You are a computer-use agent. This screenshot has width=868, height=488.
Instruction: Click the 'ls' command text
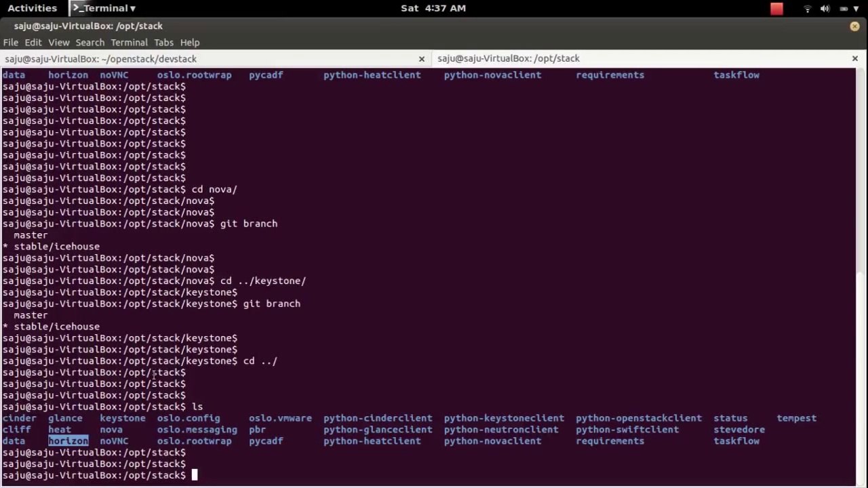tap(197, 407)
